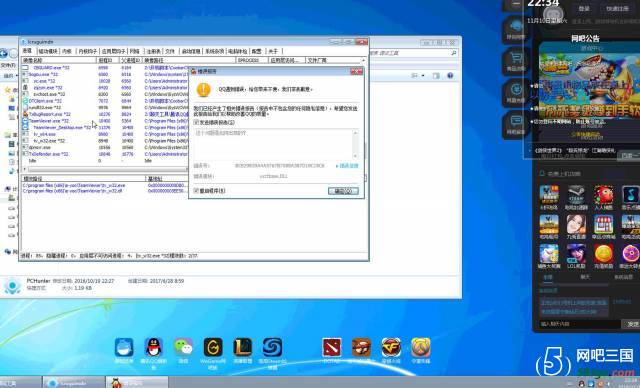Select TeamViewer.exe process row
Image resolution: width=640 pixels, height=388 pixels.
tap(104, 121)
